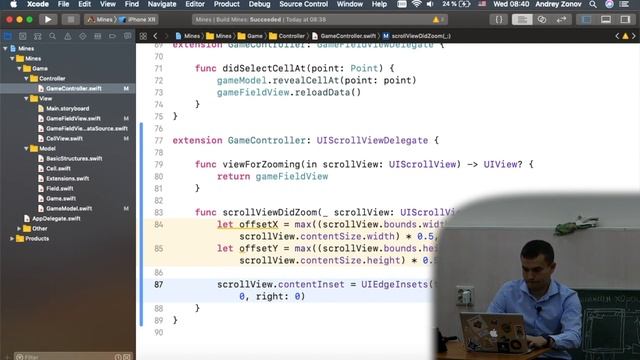
Task: Show the Source Control navigator
Action: 22,36
